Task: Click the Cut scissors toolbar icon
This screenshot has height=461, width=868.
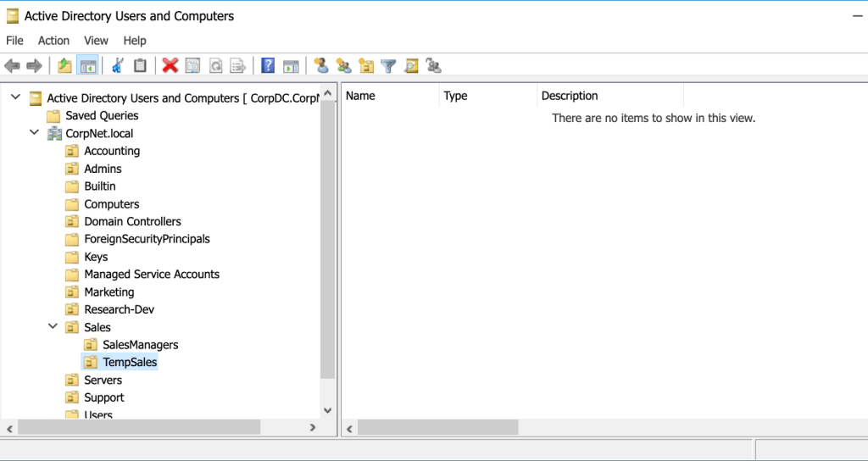Action: [x=118, y=66]
